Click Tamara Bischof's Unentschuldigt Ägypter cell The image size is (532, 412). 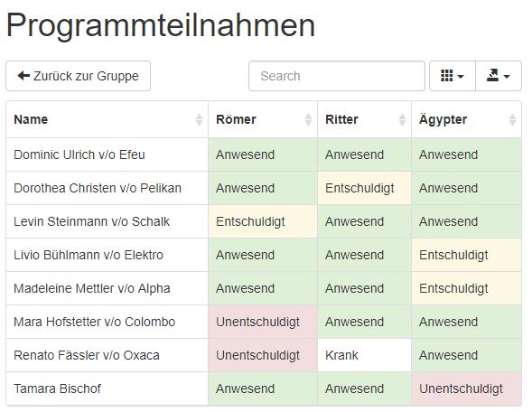pyautogui.click(x=467, y=389)
